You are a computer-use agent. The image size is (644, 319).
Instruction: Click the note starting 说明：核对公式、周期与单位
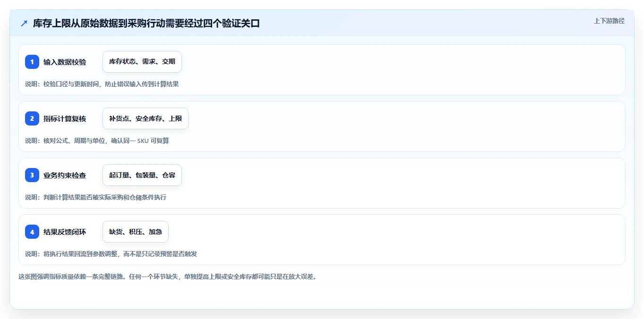point(97,141)
